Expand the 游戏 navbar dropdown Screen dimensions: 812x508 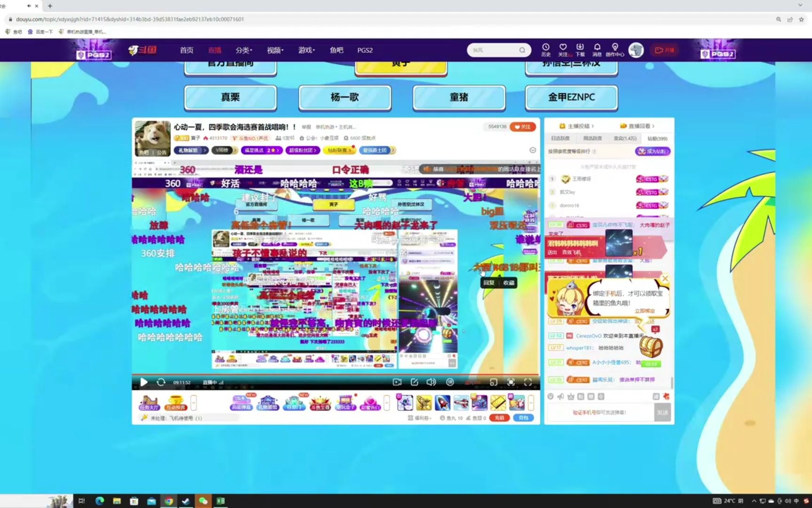[x=306, y=50]
